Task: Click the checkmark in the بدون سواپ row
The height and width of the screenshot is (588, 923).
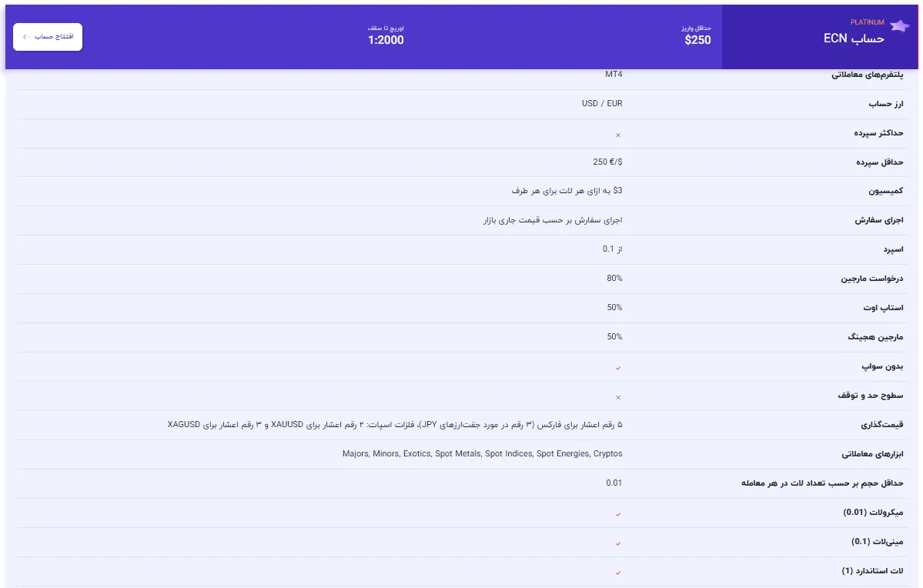Action: [617, 366]
